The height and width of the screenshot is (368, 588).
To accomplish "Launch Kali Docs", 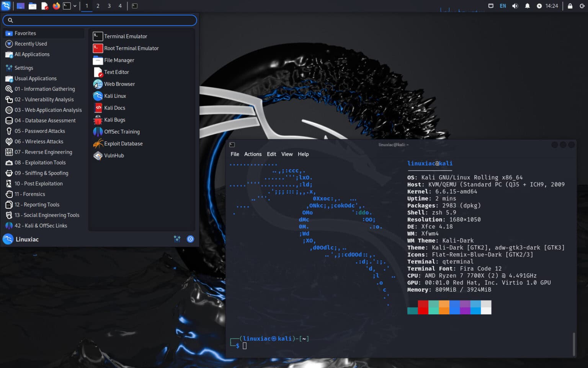I will 114,108.
